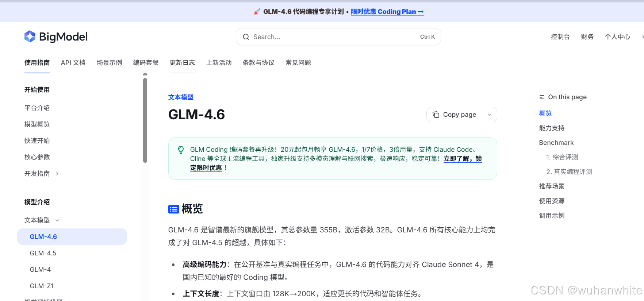Screen dimensions: 644x301
Task: Click the lightbulb tip icon
Action: (181, 150)
